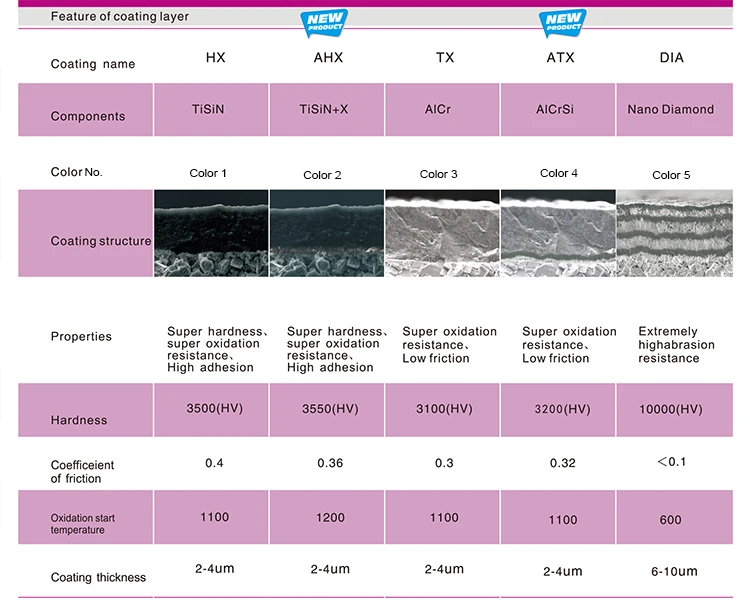Screen dimensions: 750x608
Task: Open the ATX coating structure image
Action: (558, 233)
